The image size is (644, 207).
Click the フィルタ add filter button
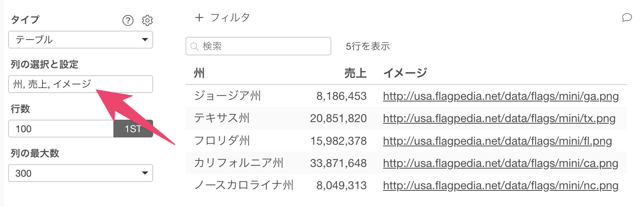pyautogui.click(x=222, y=17)
